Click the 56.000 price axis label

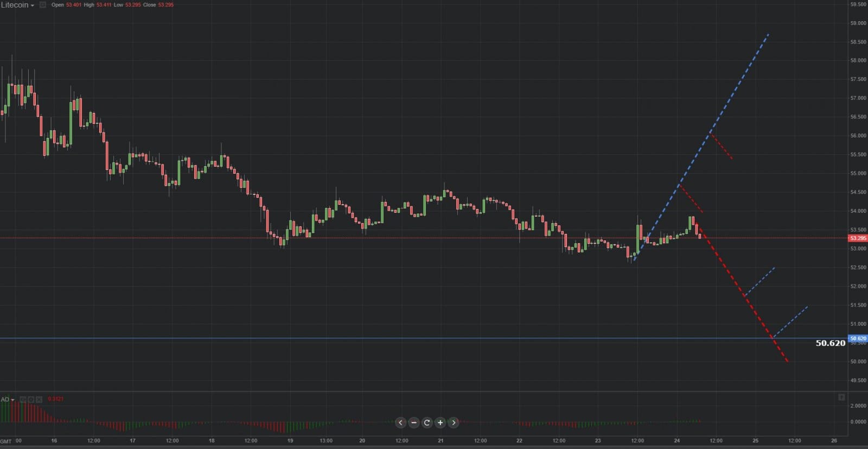coord(858,136)
